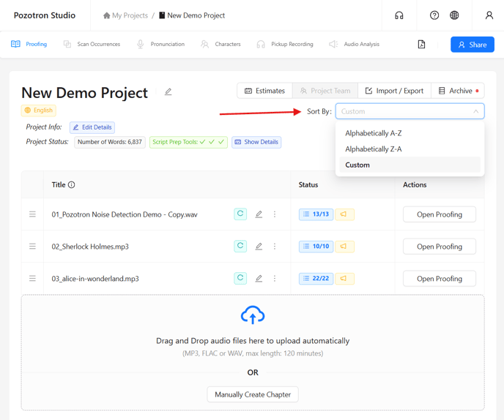Click the megaphone badge on Sherlock Holmes row
The width and height of the screenshot is (504, 420).
point(344,247)
